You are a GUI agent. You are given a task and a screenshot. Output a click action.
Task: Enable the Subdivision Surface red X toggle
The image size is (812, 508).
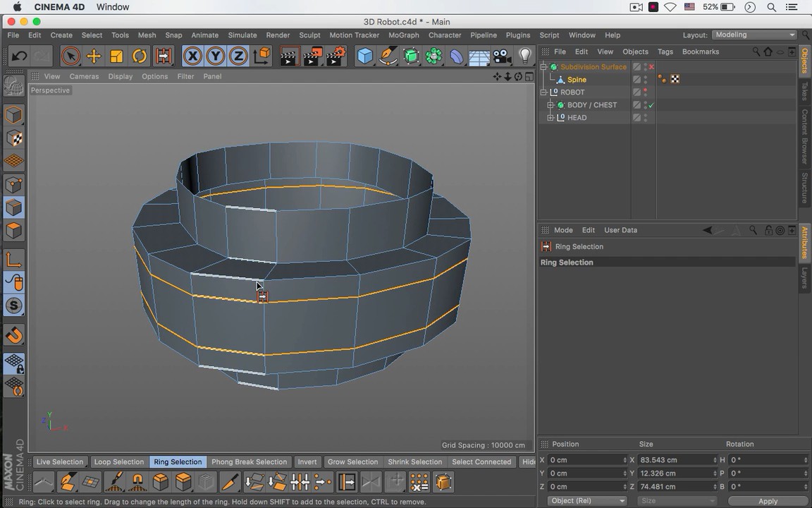[x=651, y=67]
